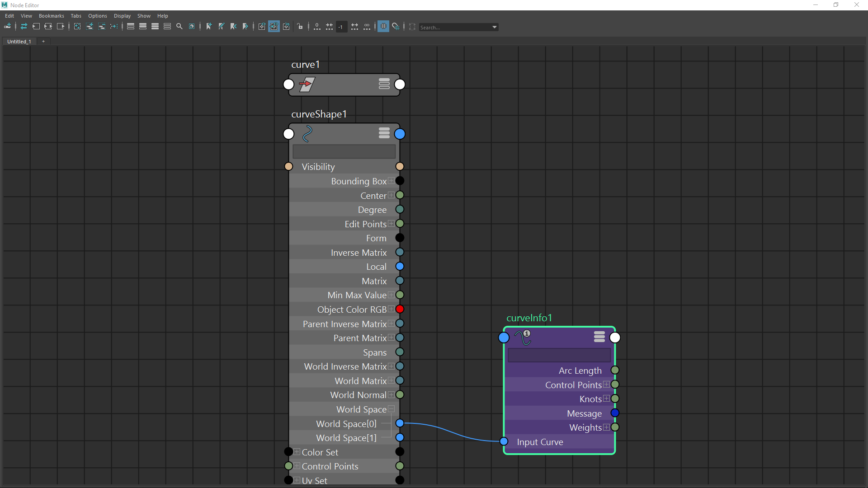
Task: Toggle grid snapping icon in toolbar
Action: tap(396, 27)
